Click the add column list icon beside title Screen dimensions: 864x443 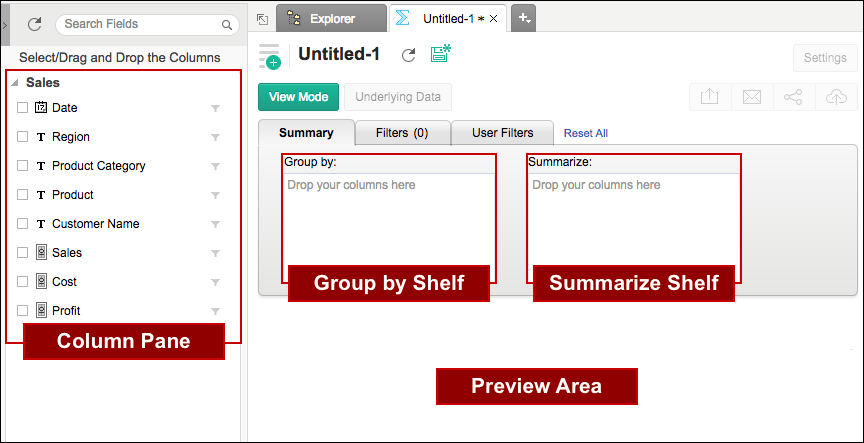[269, 57]
